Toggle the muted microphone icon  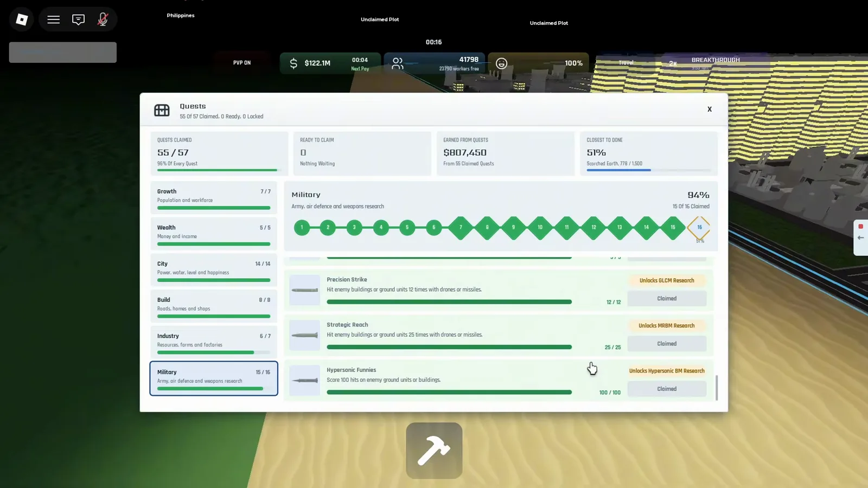[x=103, y=20]
